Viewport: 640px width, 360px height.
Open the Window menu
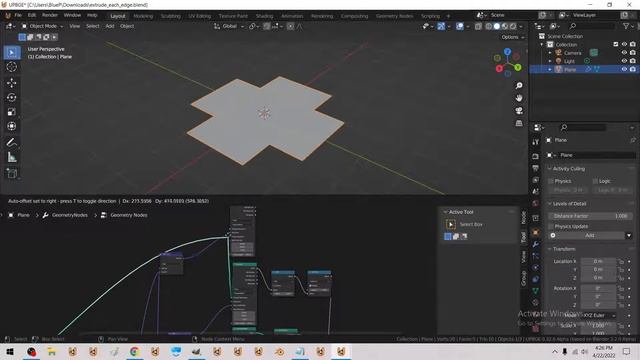click(72, 15)
